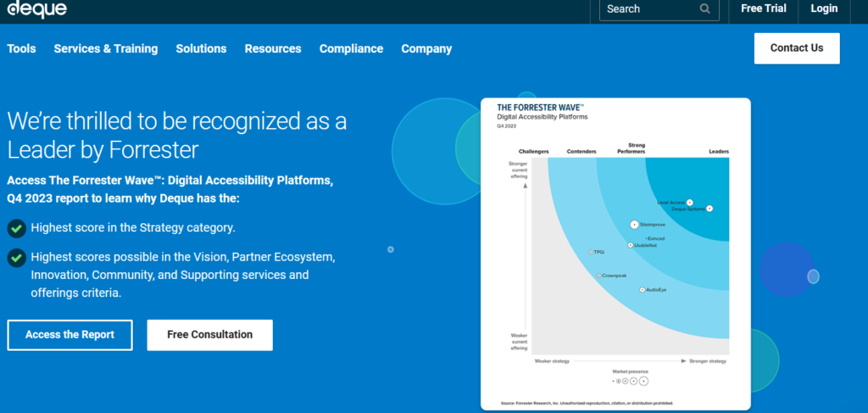Click the Siteimprove dot in the chart
868x413 pixels.
(x=634, y=225)
